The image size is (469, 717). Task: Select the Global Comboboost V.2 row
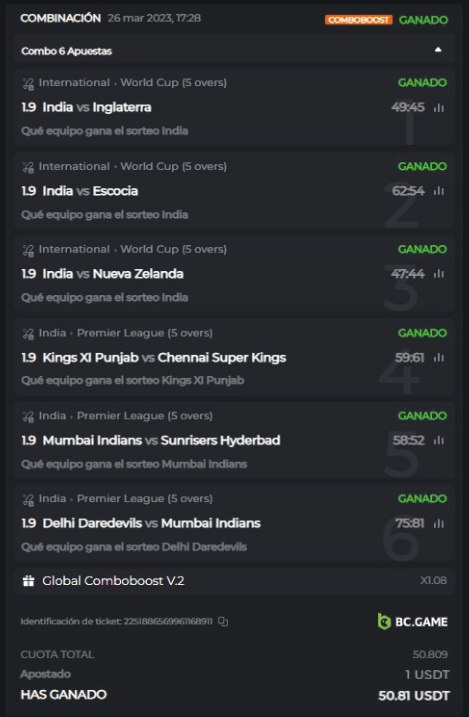coord(234,581)
